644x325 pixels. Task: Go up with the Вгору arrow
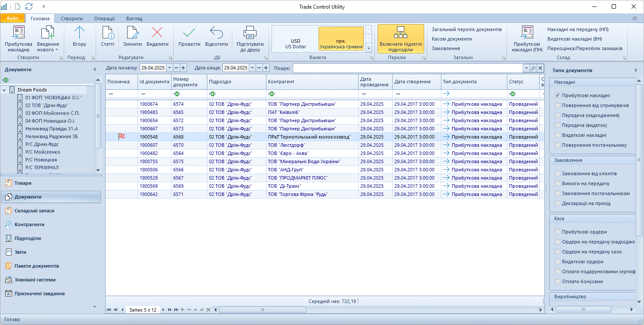coord(80,36)
